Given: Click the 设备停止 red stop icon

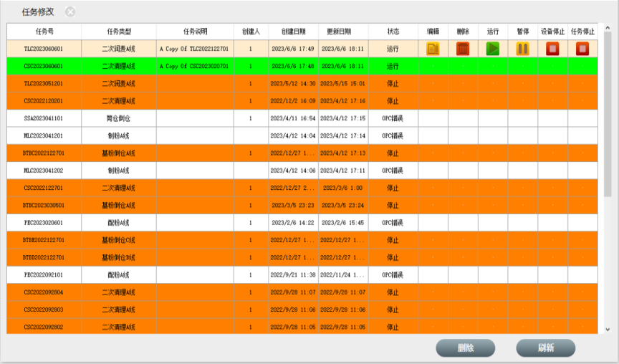Looking at the screenshot, I should (x=552, y=49).
